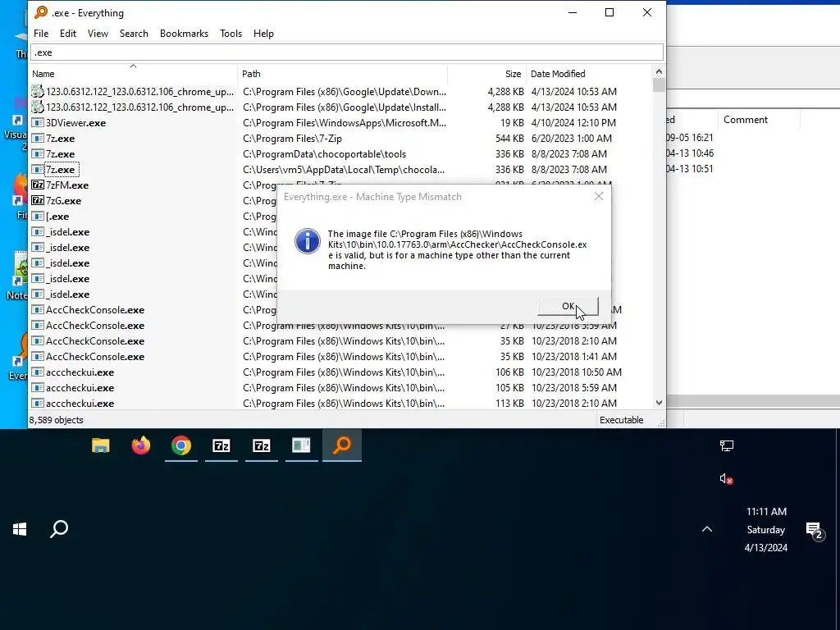
Task: Click the 7zFM.exe file icon
Action: [x=38, y=185]
